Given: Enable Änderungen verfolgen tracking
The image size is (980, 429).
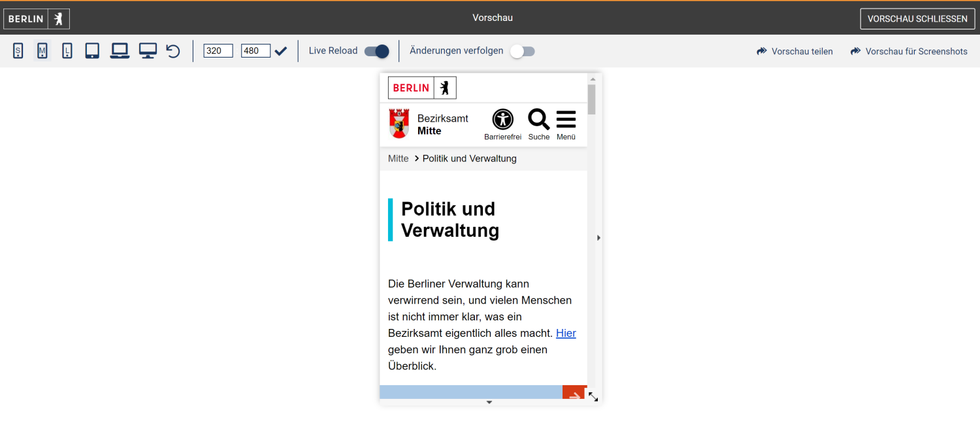Looking at the screenshot, I should (522, 50).
